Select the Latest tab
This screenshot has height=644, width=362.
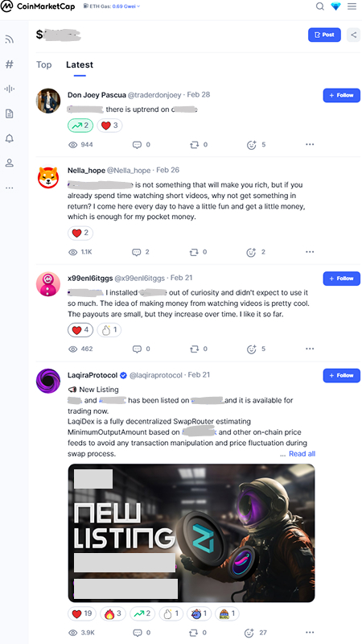[x=80, y=64]
